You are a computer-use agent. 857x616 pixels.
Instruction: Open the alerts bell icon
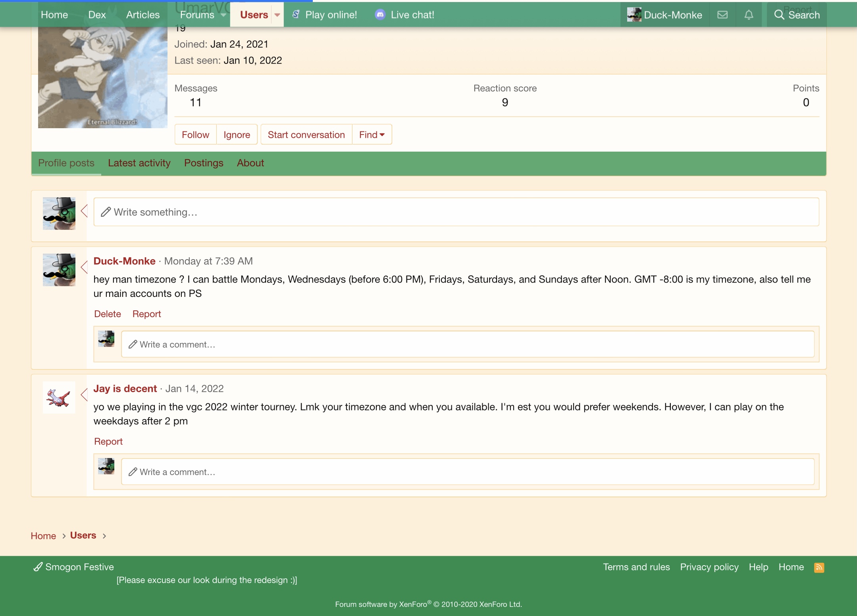coord(748,15)
